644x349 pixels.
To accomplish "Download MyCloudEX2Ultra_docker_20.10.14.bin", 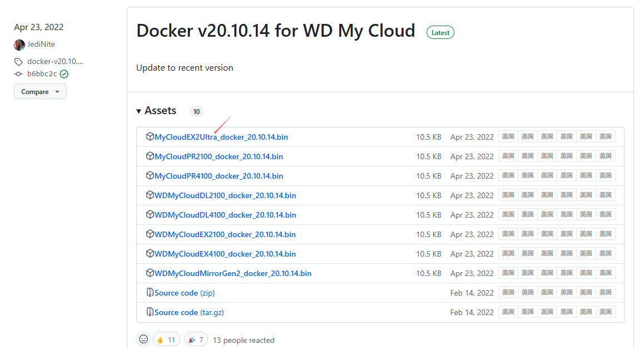I will [221, 137].
